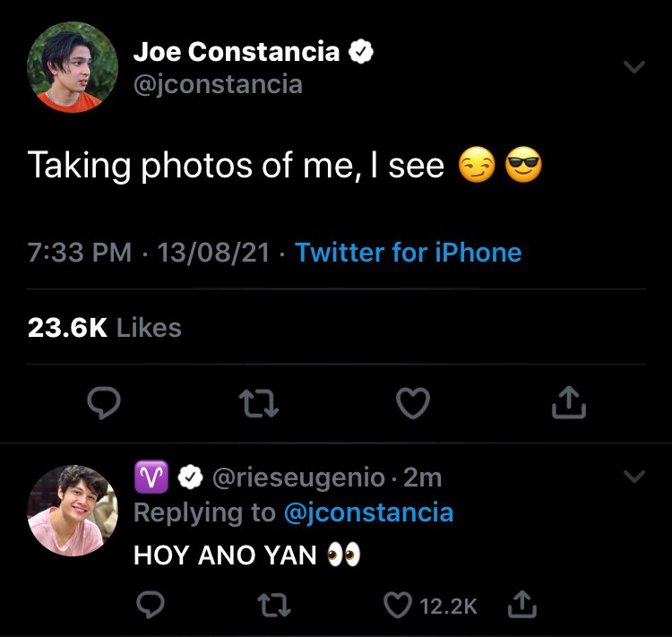Image resolution: width=672 pixels, height=637 pixels.
Task: Follow the @jconstancia mention in reply
Action: point(368,512)
